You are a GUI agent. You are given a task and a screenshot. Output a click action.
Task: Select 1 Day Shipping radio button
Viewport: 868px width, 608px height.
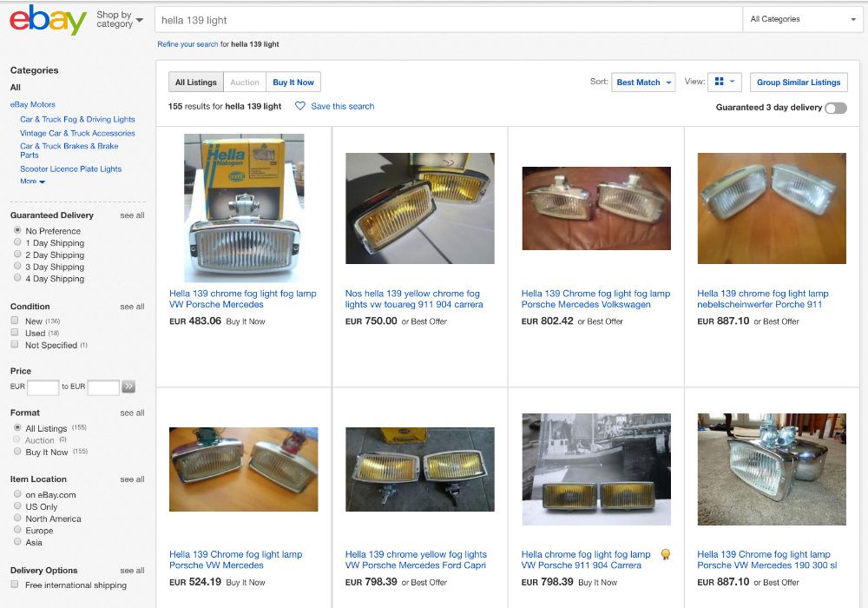[17, 242]
